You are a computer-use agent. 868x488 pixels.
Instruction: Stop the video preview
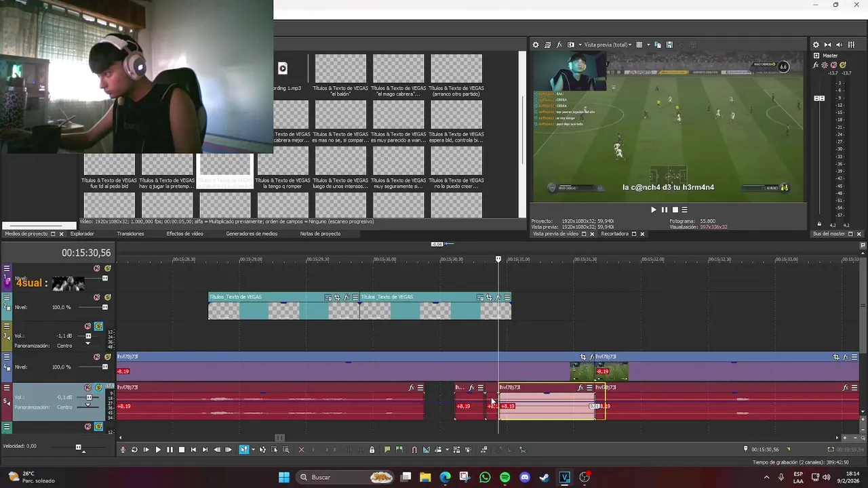coord(675,210)
